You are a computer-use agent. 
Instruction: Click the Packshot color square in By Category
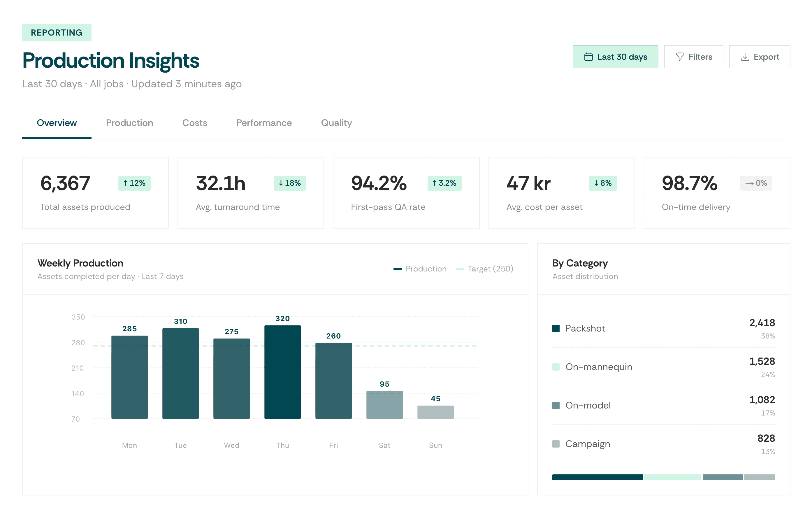click(556, 328)
